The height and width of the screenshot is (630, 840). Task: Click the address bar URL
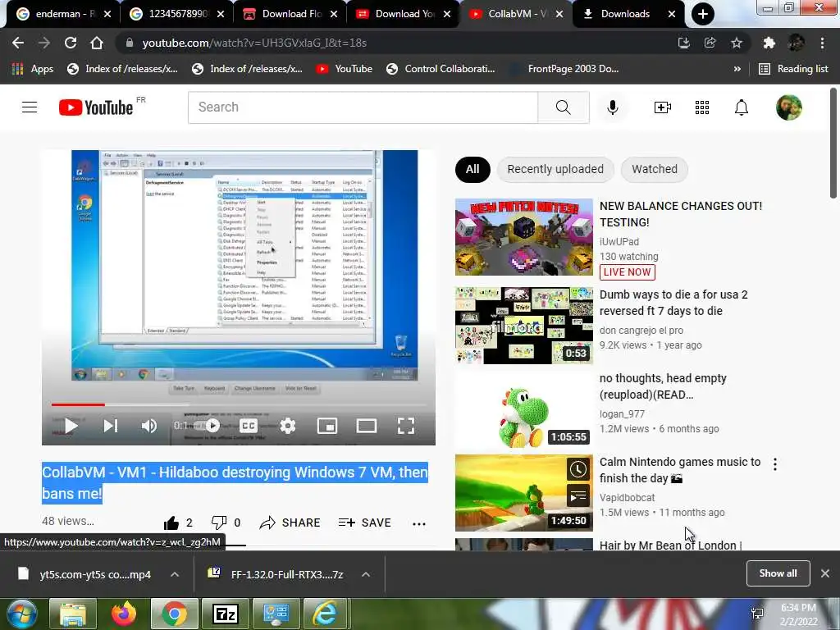click(x=254, y=43)
